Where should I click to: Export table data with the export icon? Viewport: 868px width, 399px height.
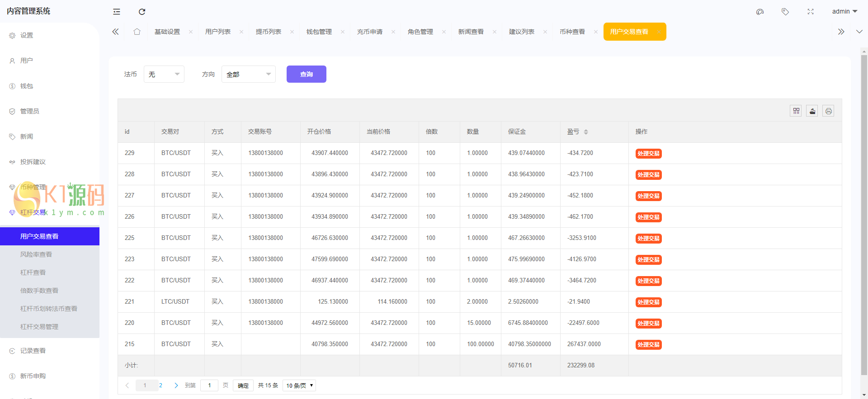812,111
